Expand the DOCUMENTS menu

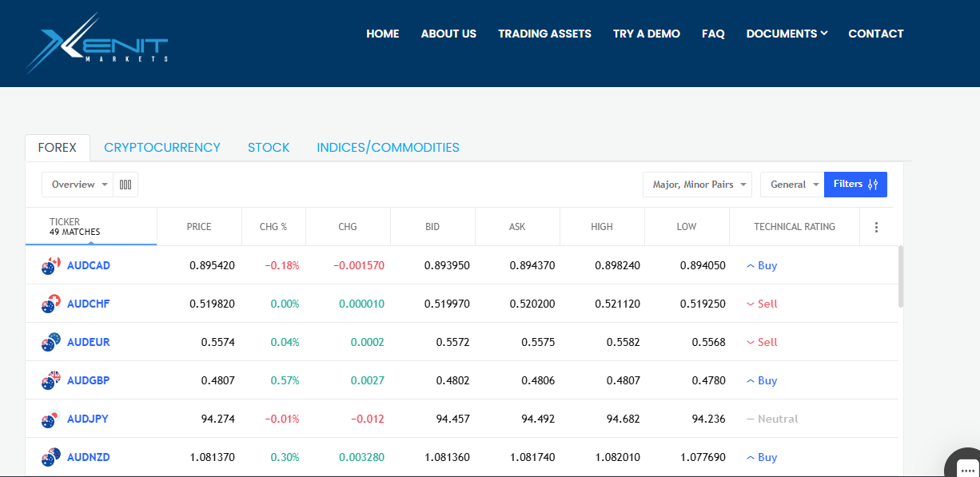pyautogui.click(x=787, y=34)
